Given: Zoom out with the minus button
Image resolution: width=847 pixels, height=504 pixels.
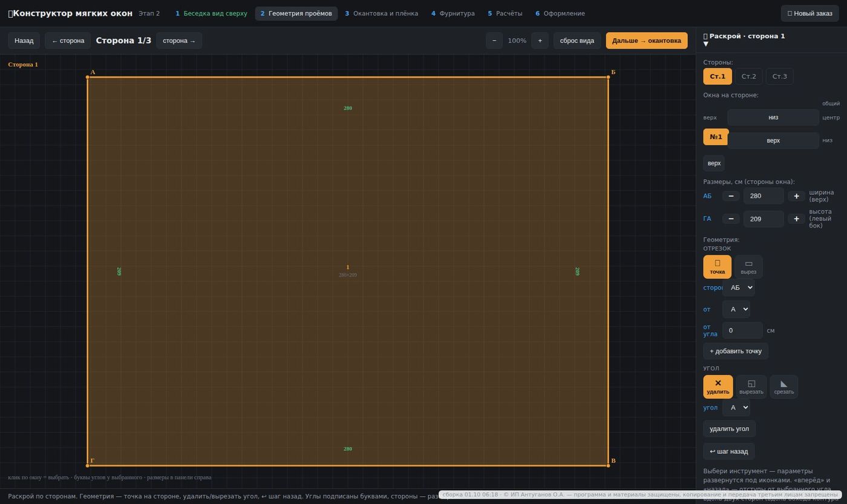Looking at the screenshot, I should point(494,41).
